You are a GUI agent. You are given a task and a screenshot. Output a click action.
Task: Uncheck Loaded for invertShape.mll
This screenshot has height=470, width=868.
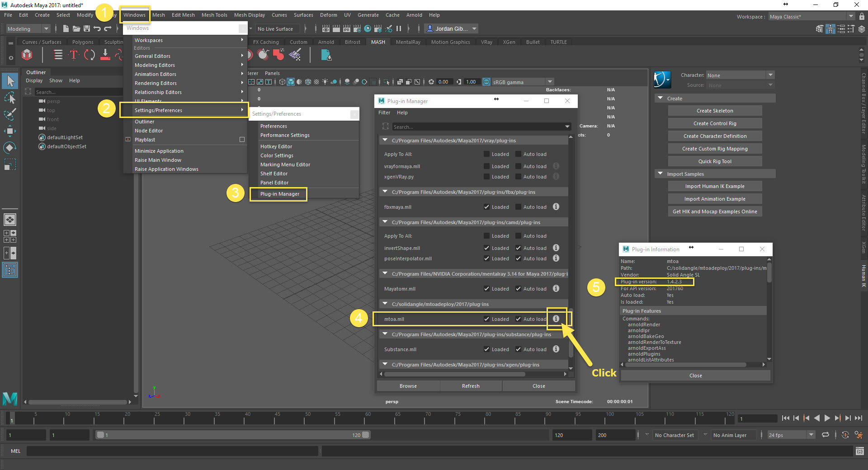(487, 248)
